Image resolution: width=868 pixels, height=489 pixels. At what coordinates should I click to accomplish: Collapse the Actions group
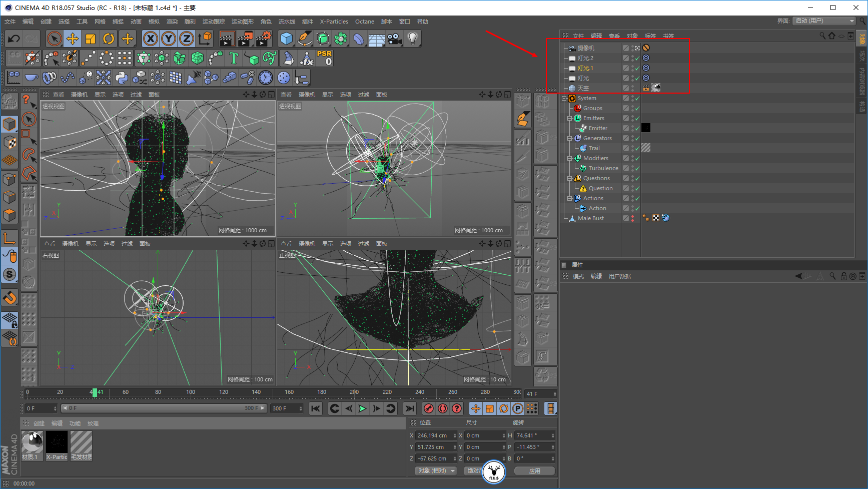click(x=570, y=198)
